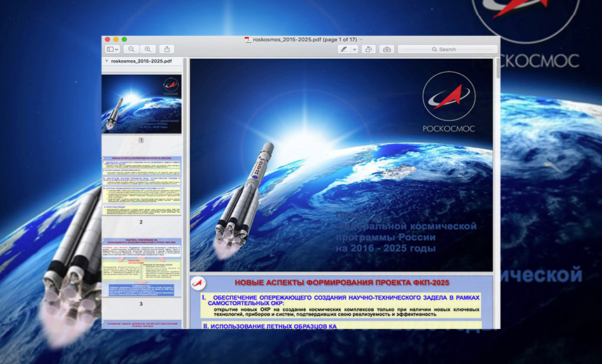Enter full screen with the green button

click(x=125, y=39)
